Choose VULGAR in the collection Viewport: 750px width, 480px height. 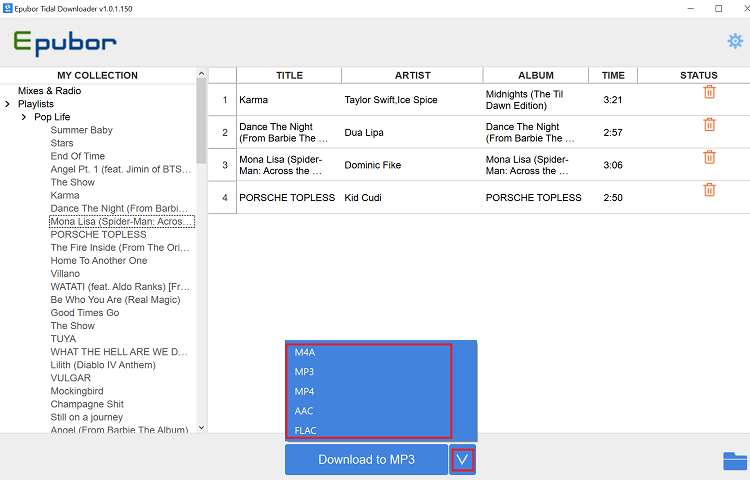pyautogui.click(x=70, y=378)
